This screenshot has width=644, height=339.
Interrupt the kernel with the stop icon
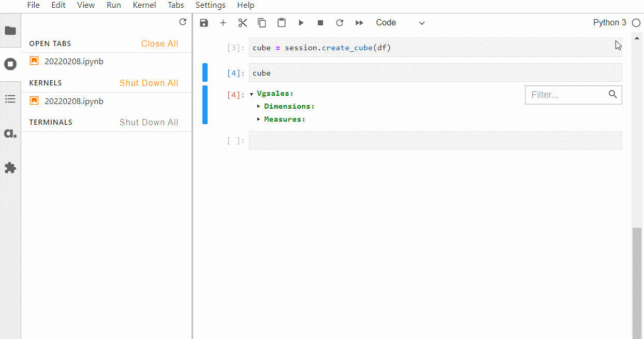click(x=320, y=23)
